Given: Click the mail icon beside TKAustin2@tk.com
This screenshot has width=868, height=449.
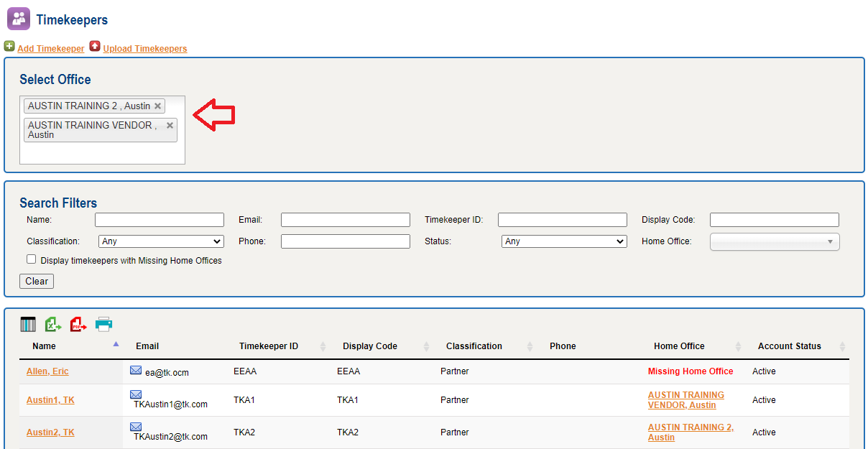Looking at the screenshot, I should tap(136, 427).
